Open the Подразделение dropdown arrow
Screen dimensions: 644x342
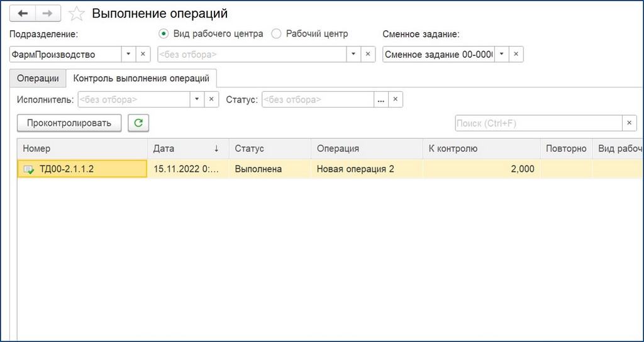(x=128, y=54)
